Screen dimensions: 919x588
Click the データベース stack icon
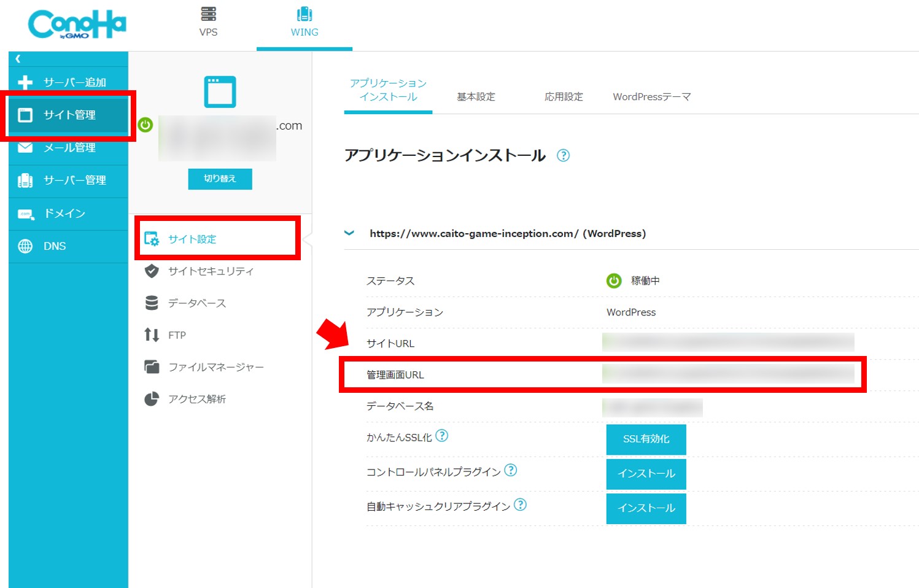pyautogui.click(x=152, y=303)
